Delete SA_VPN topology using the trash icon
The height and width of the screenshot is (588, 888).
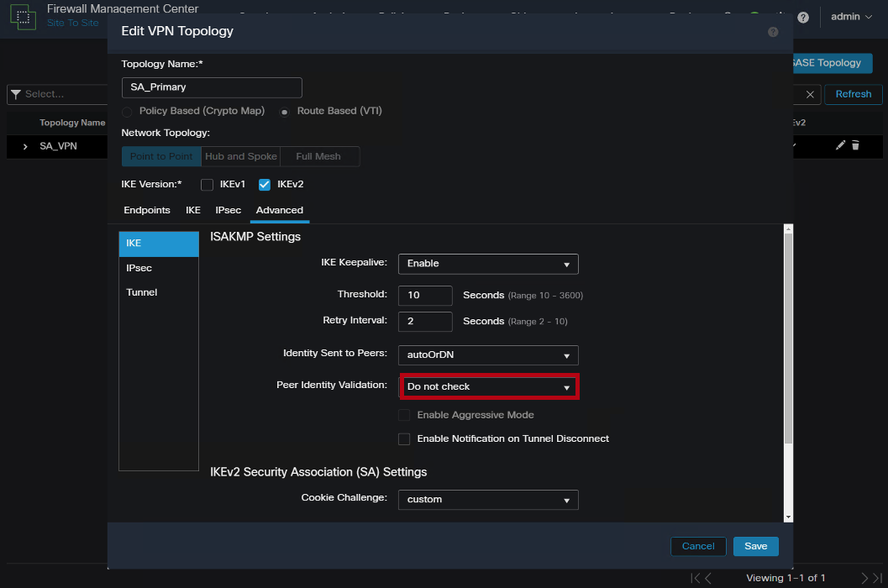[856, 144]
